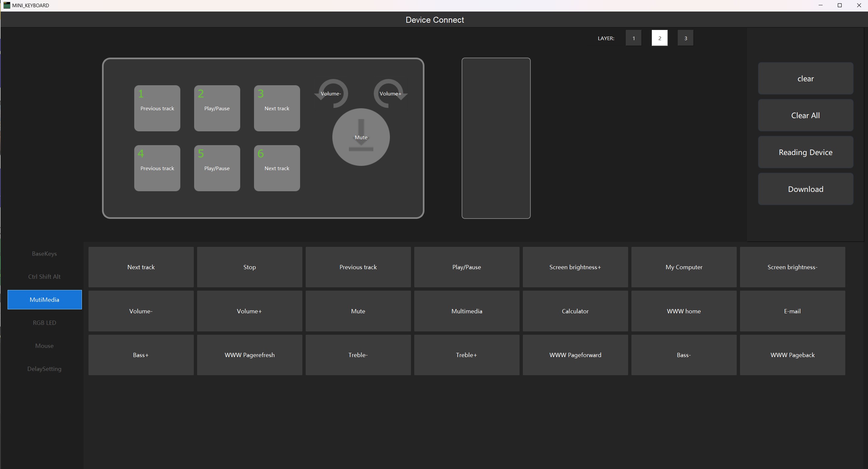Open the DelaySetting section
868x469 pixels.
(x=44, y=369)
